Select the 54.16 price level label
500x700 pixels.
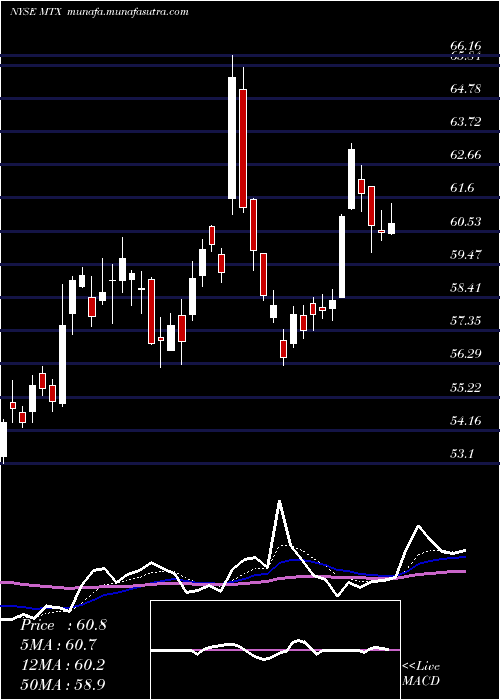pos(466,421)
